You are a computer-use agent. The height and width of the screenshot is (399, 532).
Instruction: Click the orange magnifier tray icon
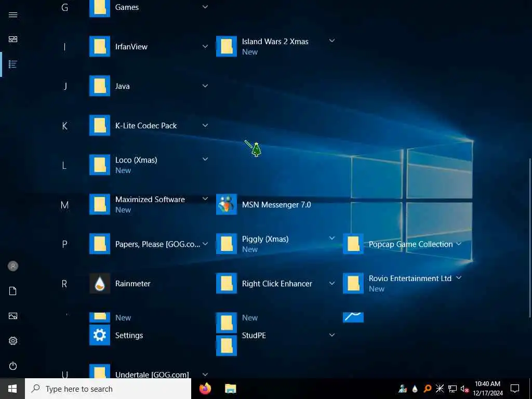point(428,389)
